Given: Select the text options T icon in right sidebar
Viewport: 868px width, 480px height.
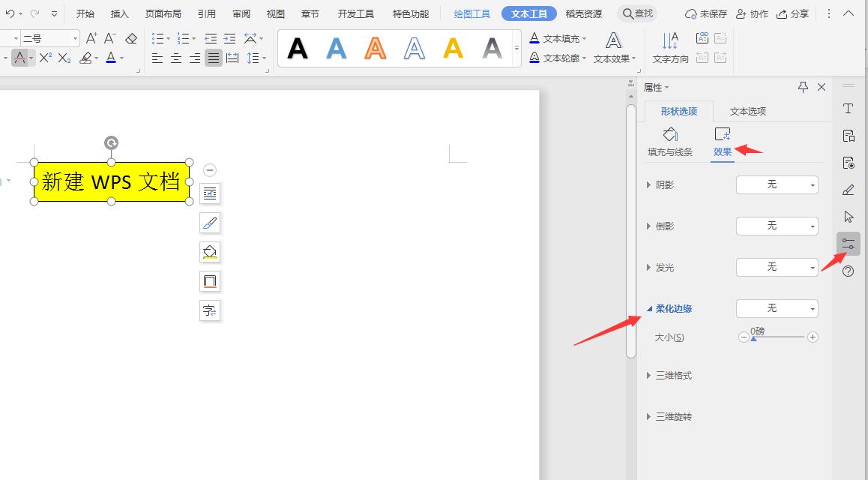Looking at the screenshot, I should point(848,108).
